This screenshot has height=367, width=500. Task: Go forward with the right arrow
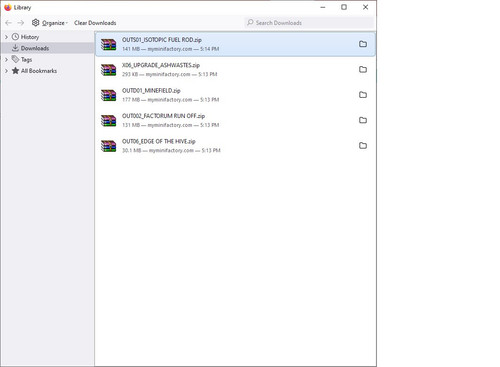coord(21,23)
